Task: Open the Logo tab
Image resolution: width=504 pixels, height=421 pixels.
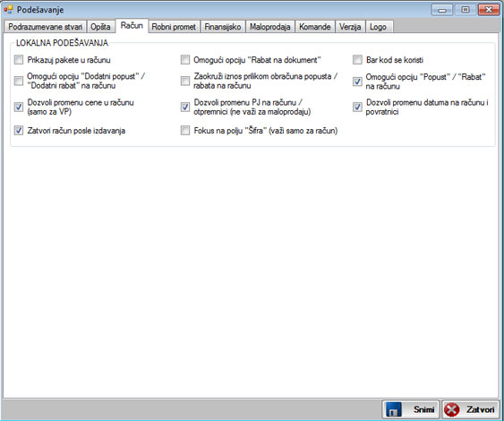Action: click(x=378, y=27)
